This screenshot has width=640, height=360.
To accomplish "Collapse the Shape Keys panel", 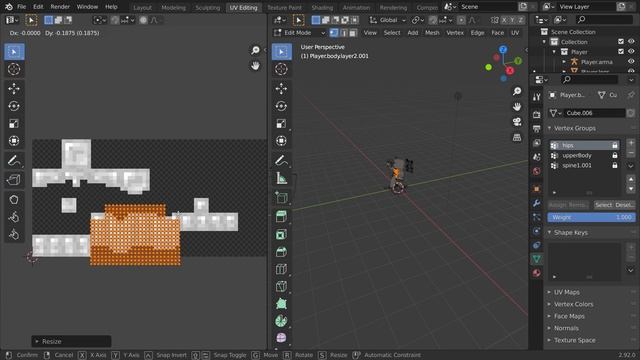I will click(x=549, y=232).
